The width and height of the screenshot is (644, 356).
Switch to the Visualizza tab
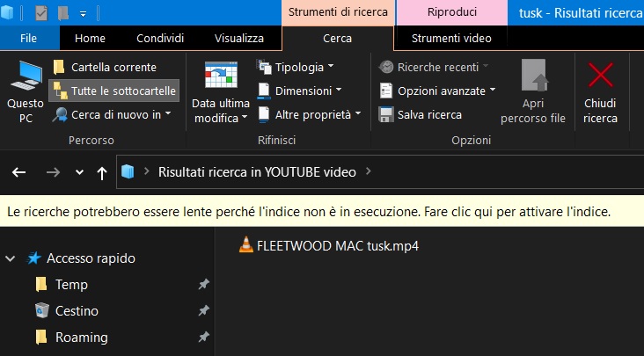pyautogui.click(x=239, y=39)
